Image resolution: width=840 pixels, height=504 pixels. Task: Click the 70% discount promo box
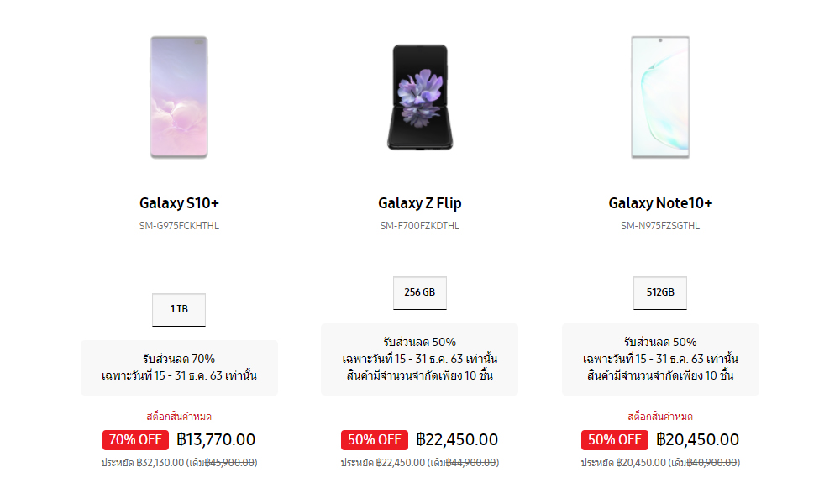[179, 367]
